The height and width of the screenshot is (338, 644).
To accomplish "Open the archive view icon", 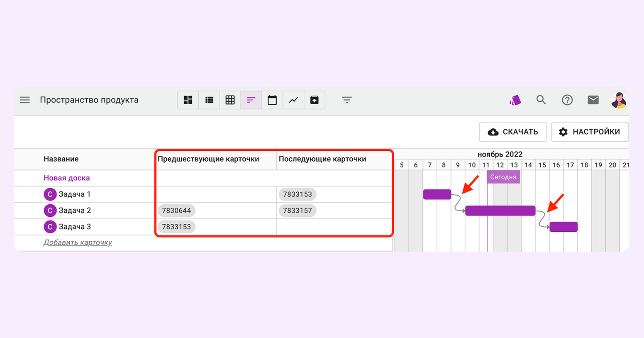I will click(x=315, y=100).
